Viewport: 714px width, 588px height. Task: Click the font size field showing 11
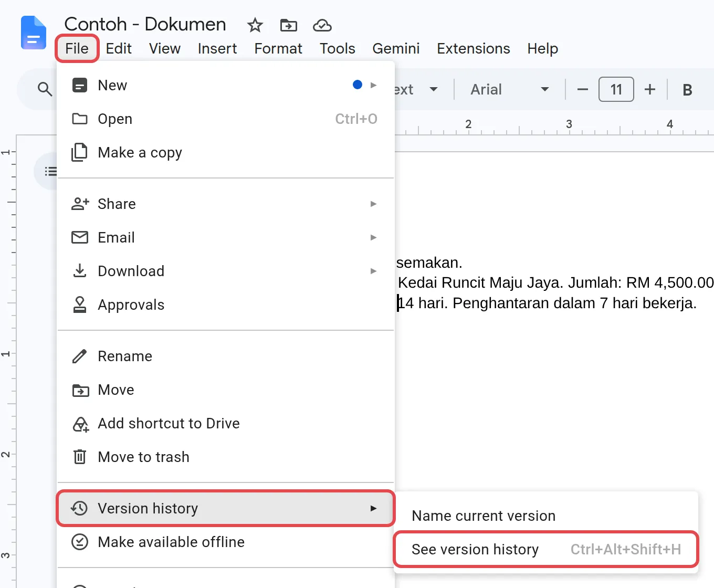coord(616,89)
